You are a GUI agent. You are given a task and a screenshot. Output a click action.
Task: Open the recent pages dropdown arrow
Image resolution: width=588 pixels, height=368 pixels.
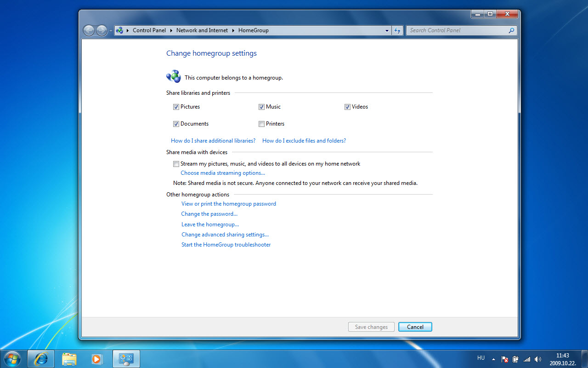pos(111,31)
